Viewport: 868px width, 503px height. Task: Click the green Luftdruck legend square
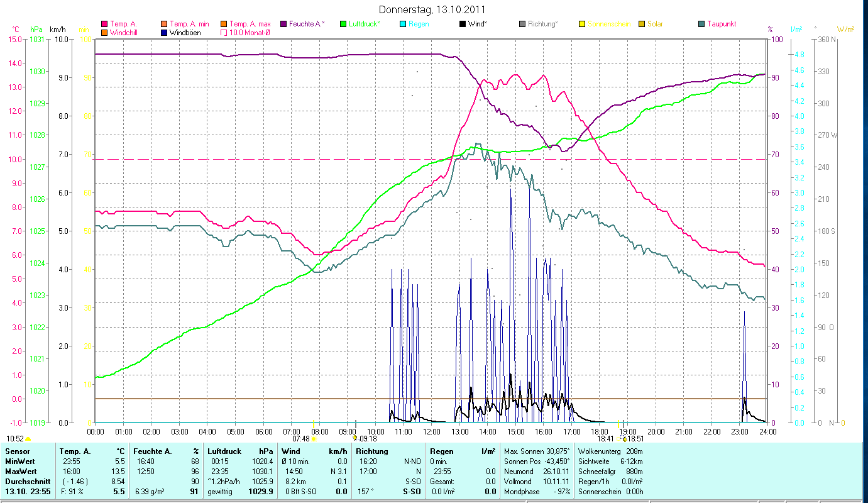click(x=343, y=24)
